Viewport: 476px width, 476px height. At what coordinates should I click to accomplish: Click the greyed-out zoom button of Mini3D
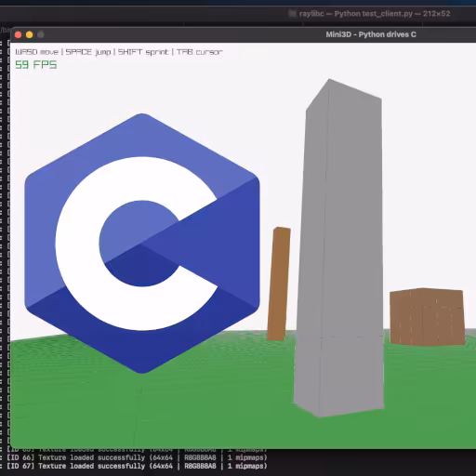(41, 34)
